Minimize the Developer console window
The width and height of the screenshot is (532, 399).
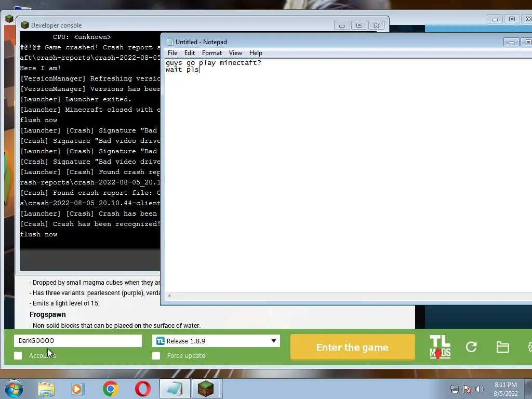[342, 25]
